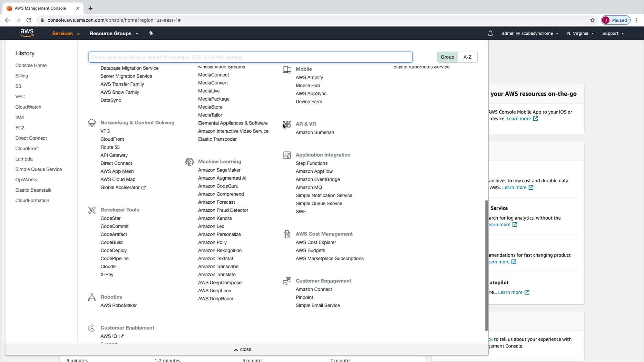This screenshot has height=362, width=644.
Task: Open the N. Virginia region selector
Action: pyautogui.click(x=580, y=33)
